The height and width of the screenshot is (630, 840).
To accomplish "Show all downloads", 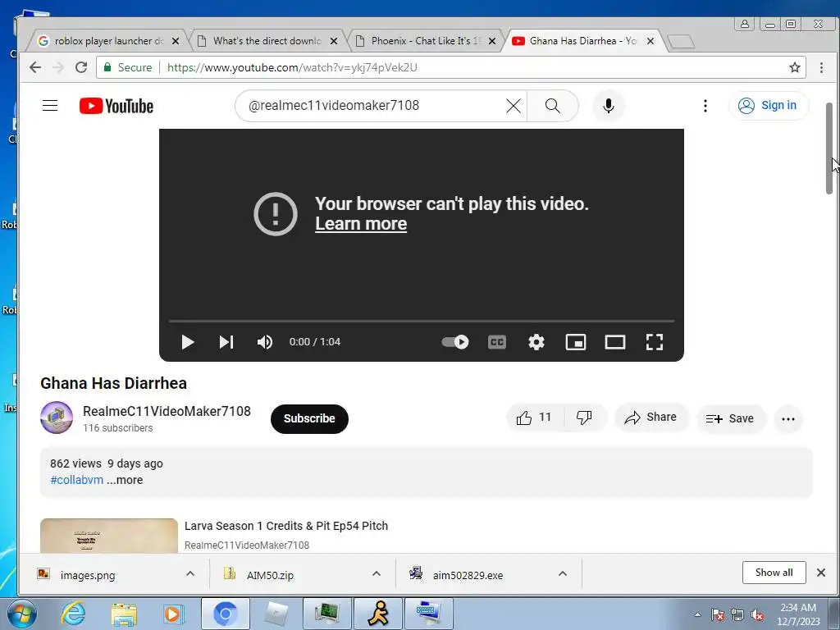I will (x=774, y=573).
